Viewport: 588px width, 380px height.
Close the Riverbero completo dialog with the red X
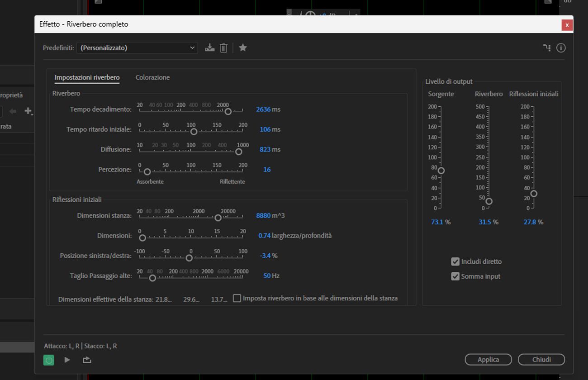pos(567,25)
